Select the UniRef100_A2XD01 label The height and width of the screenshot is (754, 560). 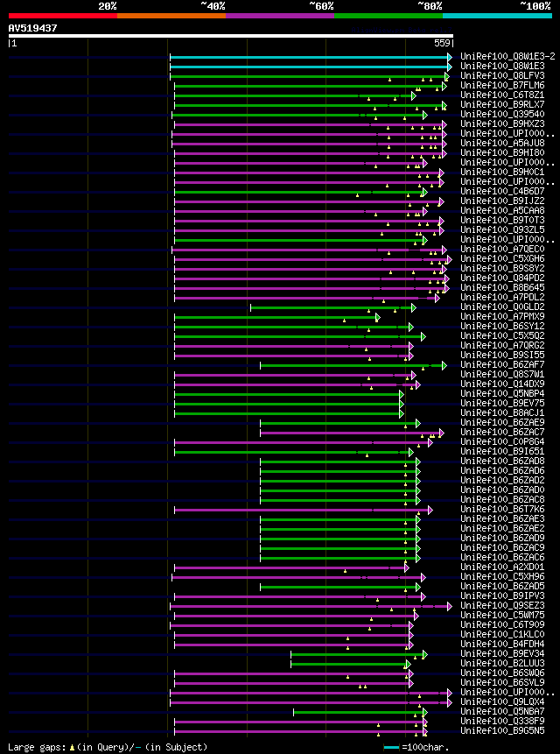pos(503,567)
